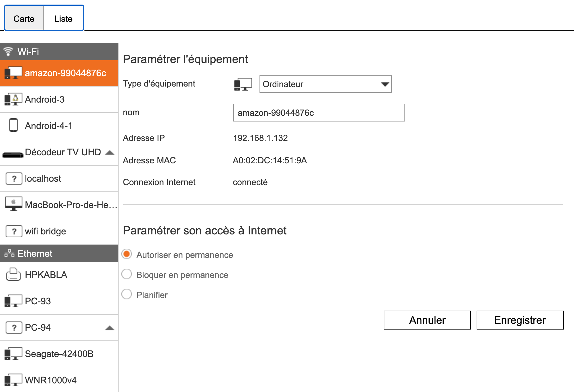574x392 pixels.
Task: Click the MacBook-Pro Apple monitor icon
Action: tap(13, 204)
